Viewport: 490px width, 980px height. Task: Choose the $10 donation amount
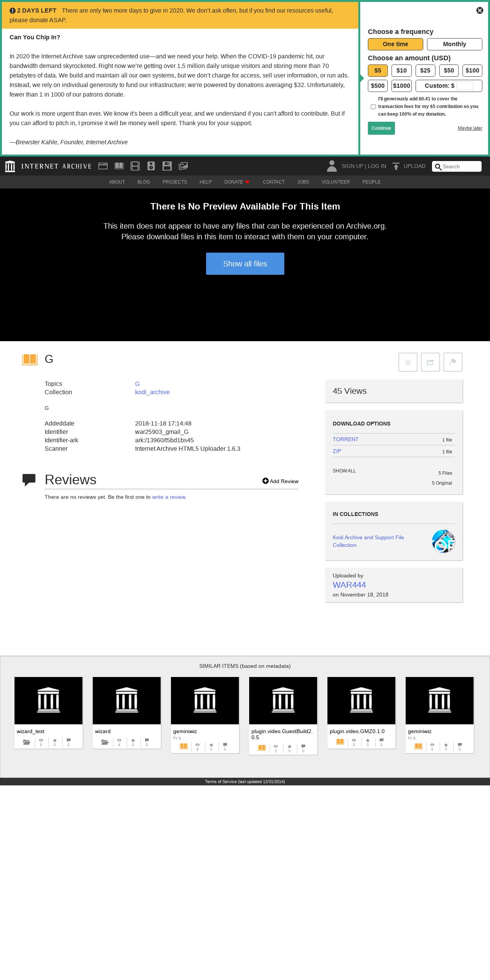pyautogui.click(x=401, y=71)
